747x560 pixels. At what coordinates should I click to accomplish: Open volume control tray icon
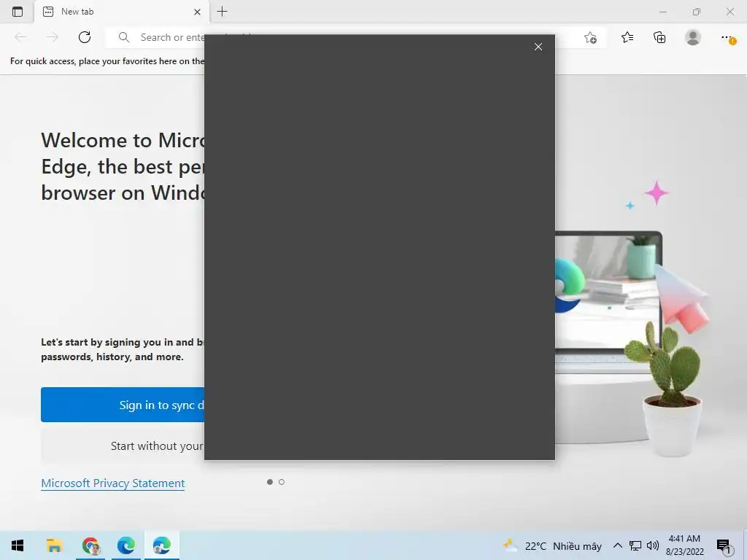[x=653, y=545]
